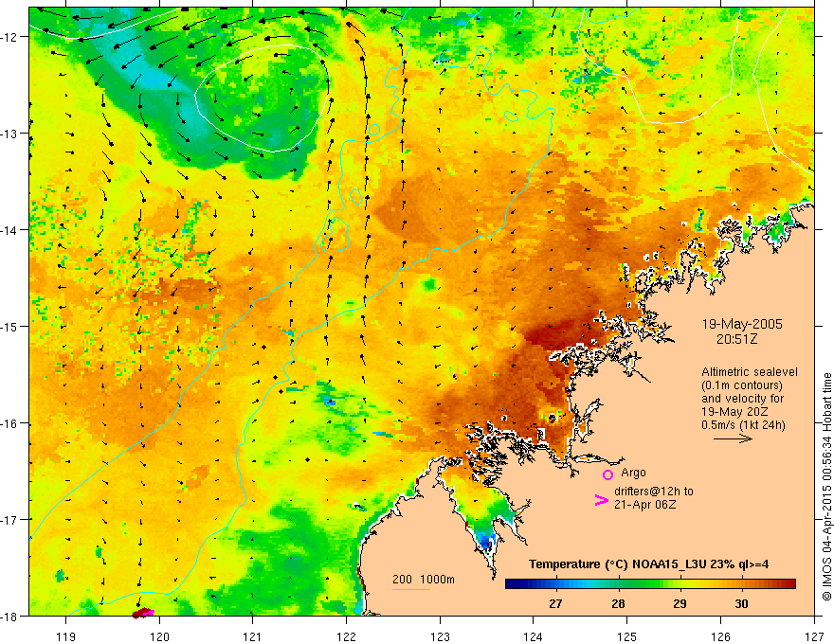
Task: Select the "19-May-2005" date text
Action: point(742,324)
